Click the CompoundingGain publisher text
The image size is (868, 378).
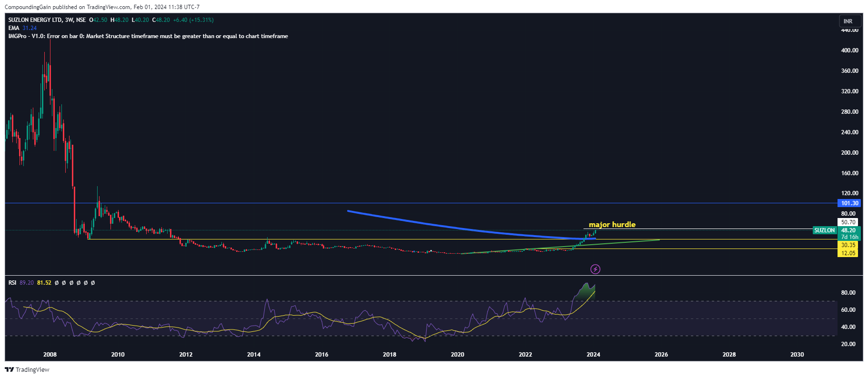[28, 7]
